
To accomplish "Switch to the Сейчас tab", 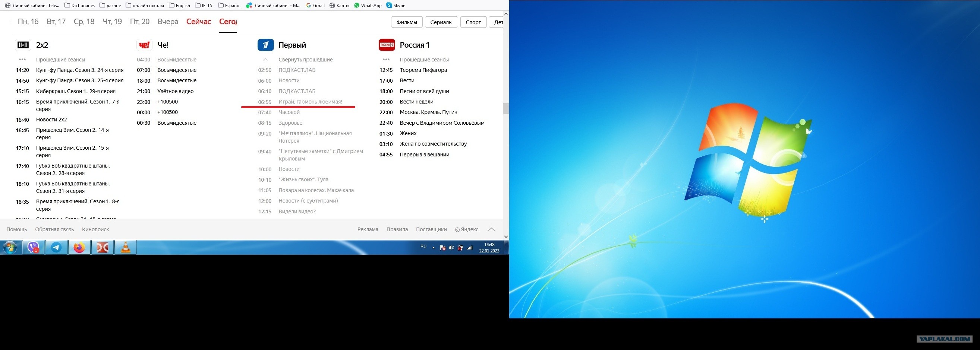I will pyautogui.click(x=199, y=22).
